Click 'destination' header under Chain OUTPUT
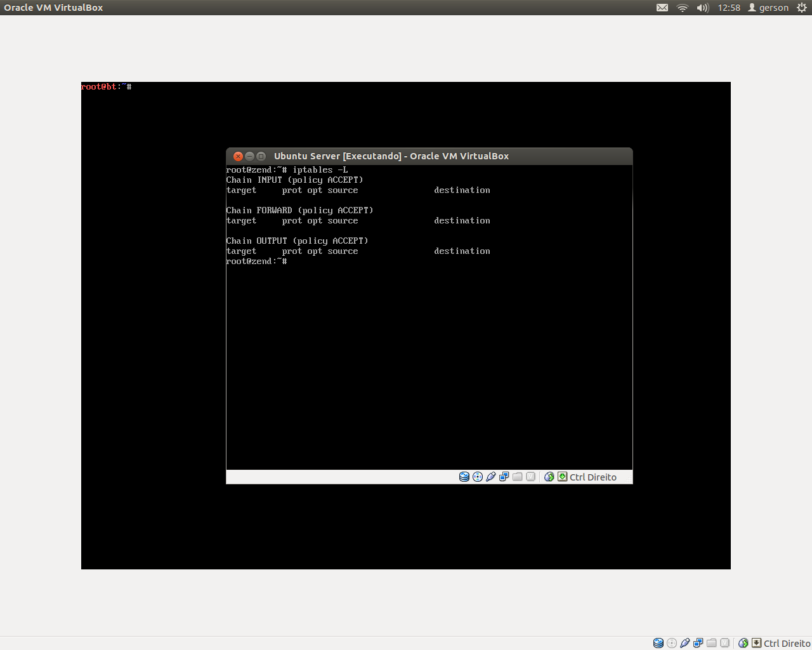The image size is (812, 650). 462,251
